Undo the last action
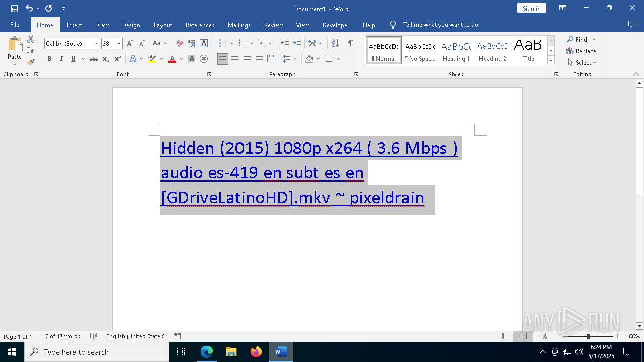This screenshot has width=644, height=362. pos(29,9)
